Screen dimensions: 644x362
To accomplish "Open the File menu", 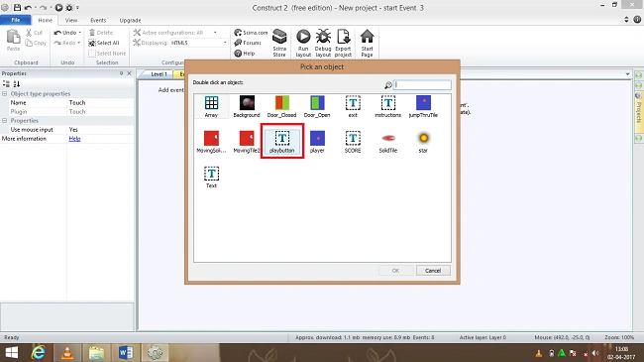I will point(16,20).
